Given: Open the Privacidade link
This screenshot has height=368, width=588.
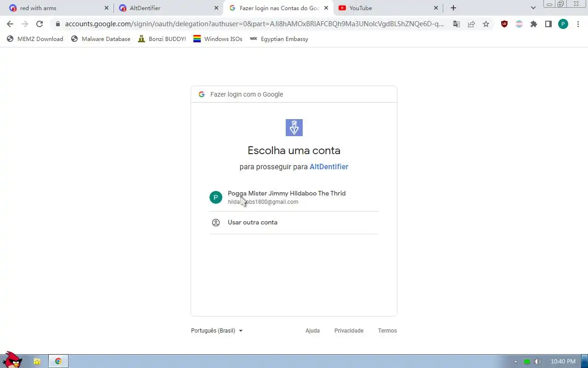Looking at the screenshot, I should (349, 331).
